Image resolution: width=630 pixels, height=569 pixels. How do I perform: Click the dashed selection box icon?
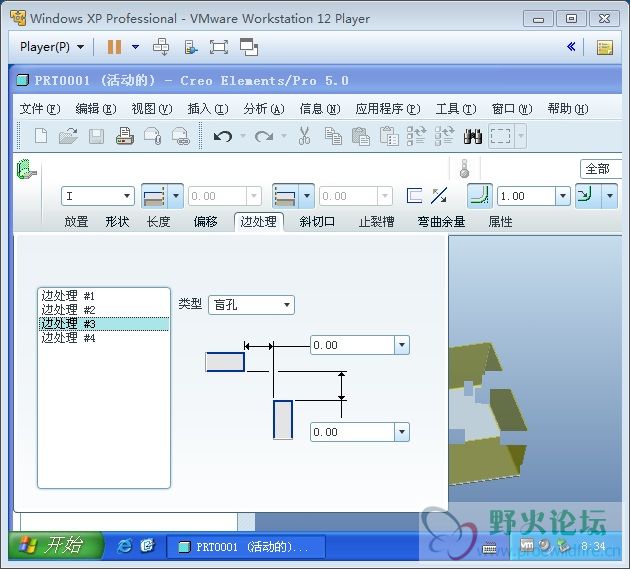pos(501,136)
